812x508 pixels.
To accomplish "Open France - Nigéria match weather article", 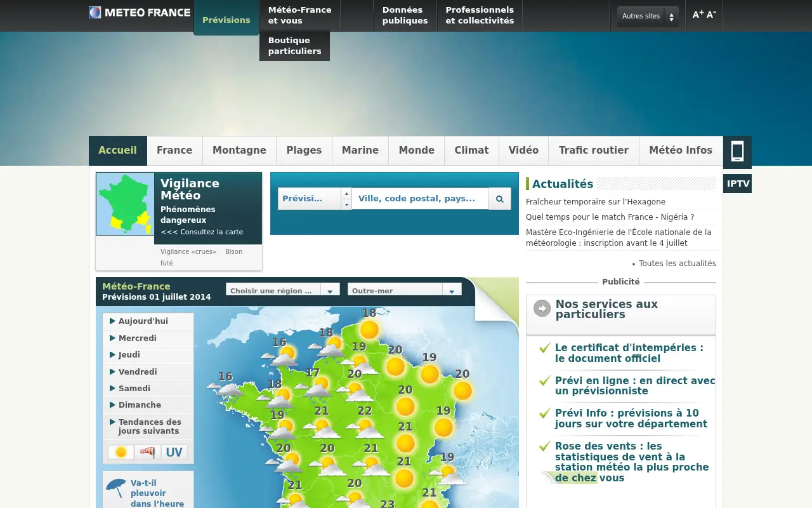I will pos(610,217).
